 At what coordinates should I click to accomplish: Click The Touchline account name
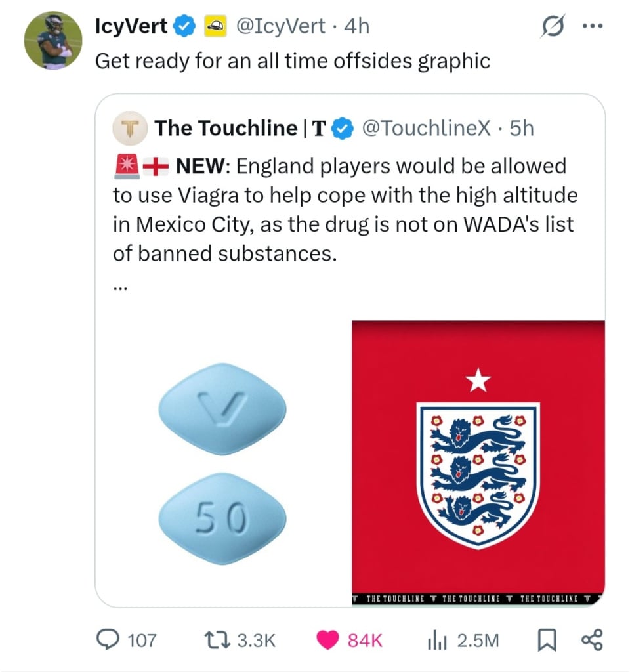(240, 128)
